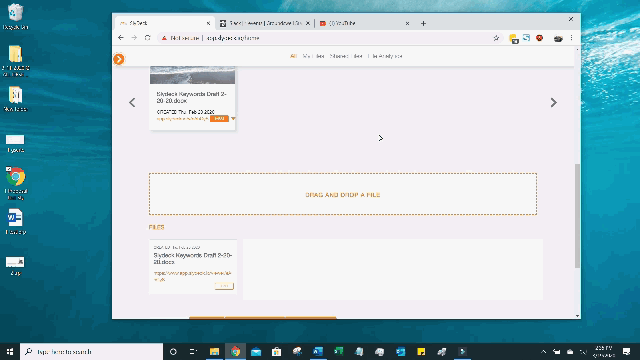Open Mail app from the taskbar
The image size is (640, 360).
256,351
